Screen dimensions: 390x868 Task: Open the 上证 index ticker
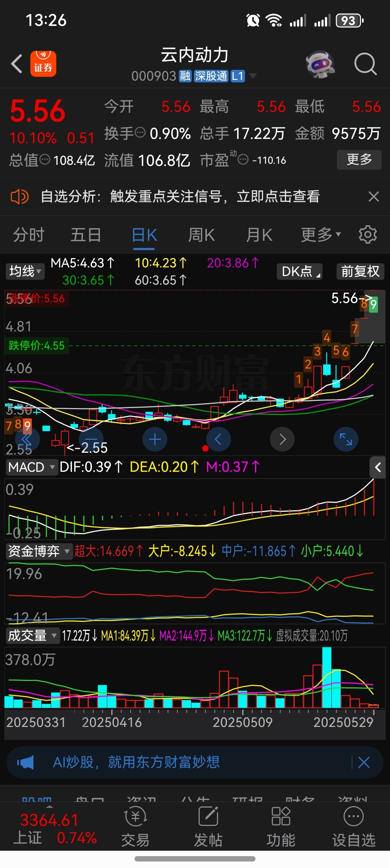click(x=55, y=829)
